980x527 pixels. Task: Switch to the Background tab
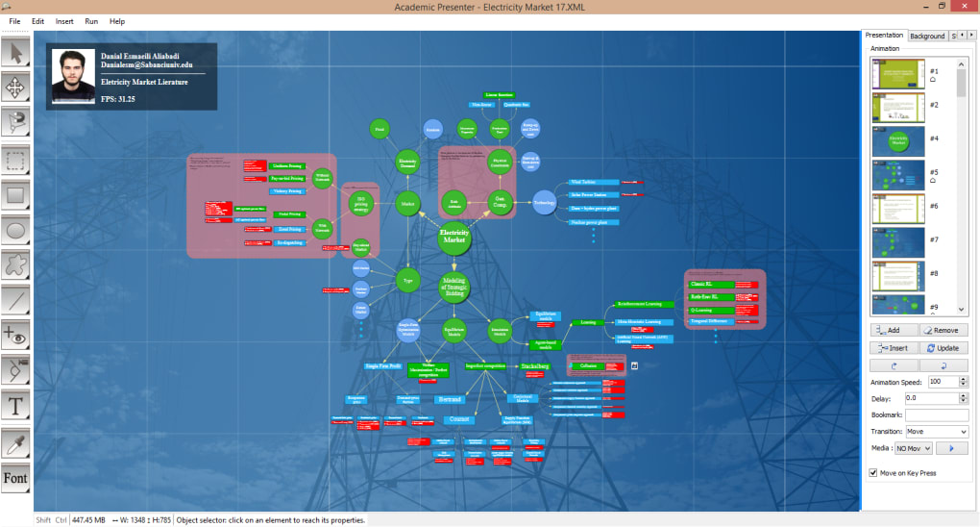tap(927, 36)
